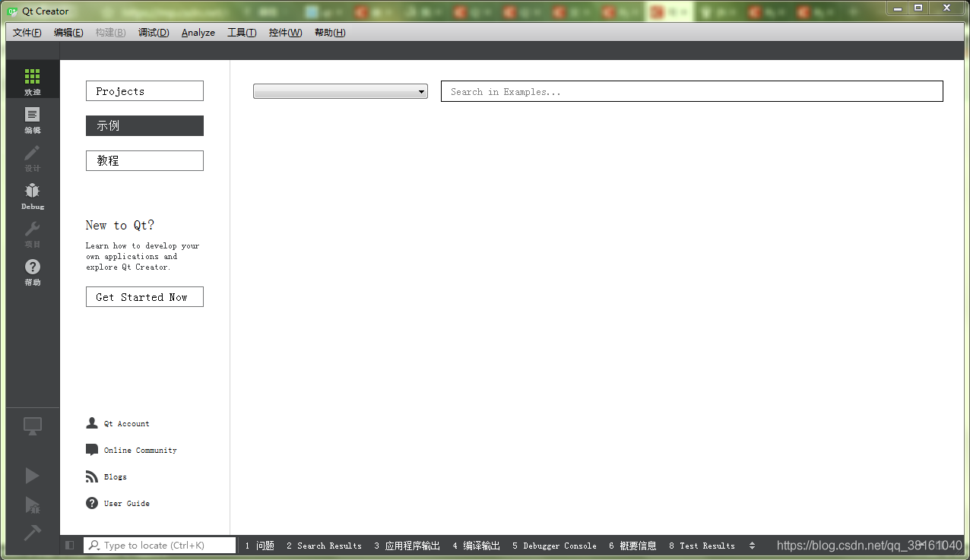Screen dimensions: 970x560
Task: Show the 4 编译输出 output pane
Action: click(475, 545)
